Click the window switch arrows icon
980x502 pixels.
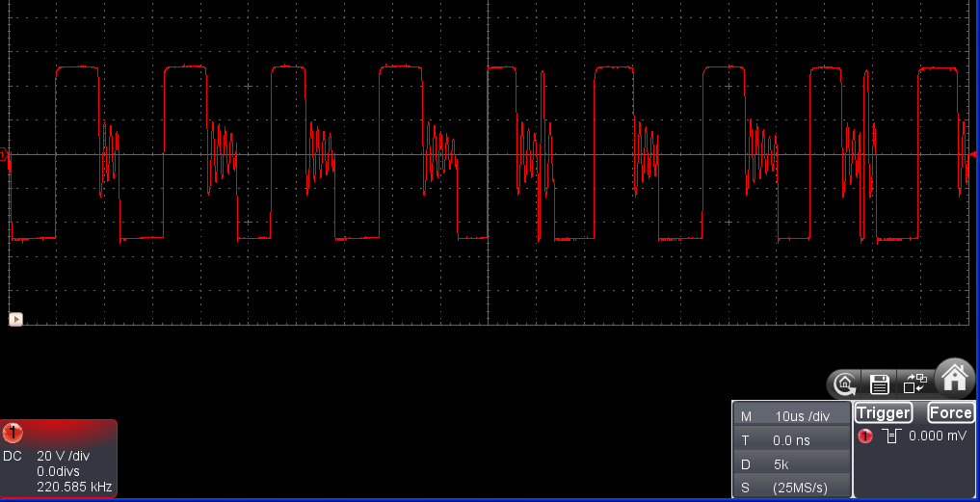pos(915,383)
